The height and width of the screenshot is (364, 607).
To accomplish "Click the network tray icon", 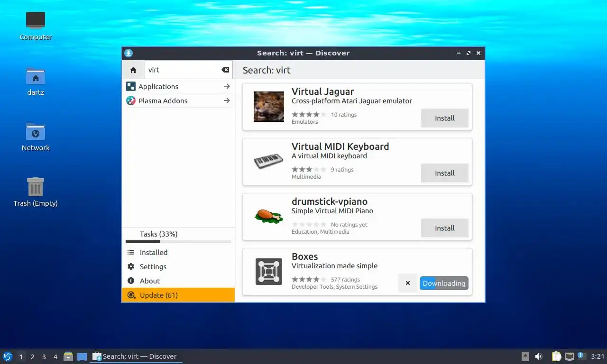I will coord(570,356).
